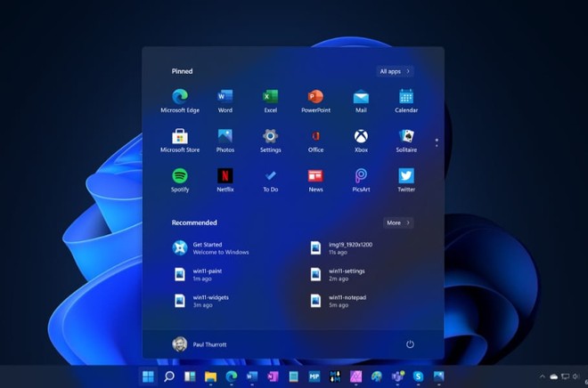The width and height of the screenshot is (588, 388).
Task: Open the Netflix pinned app
Action: click(x=225, y=176)
